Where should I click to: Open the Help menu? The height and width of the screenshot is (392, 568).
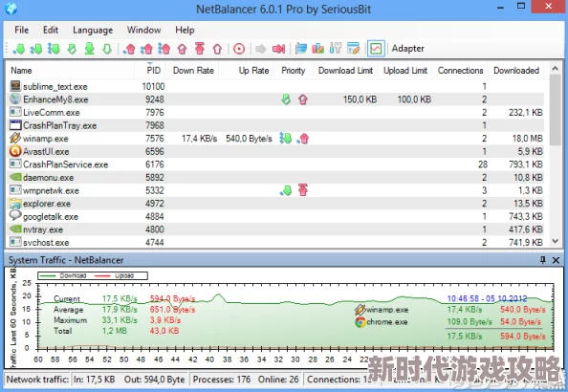pos(185,30)
